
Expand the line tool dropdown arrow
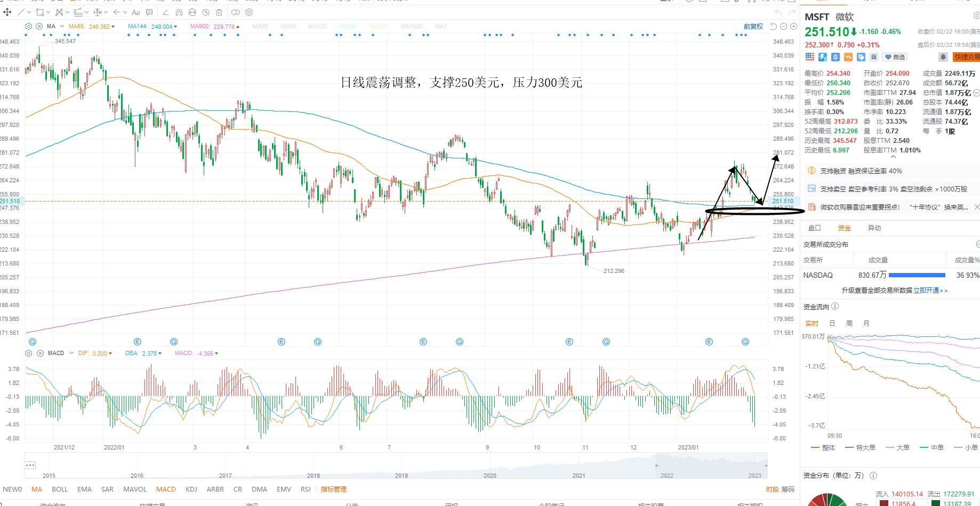pyautogui.click(x=29, y=12)
